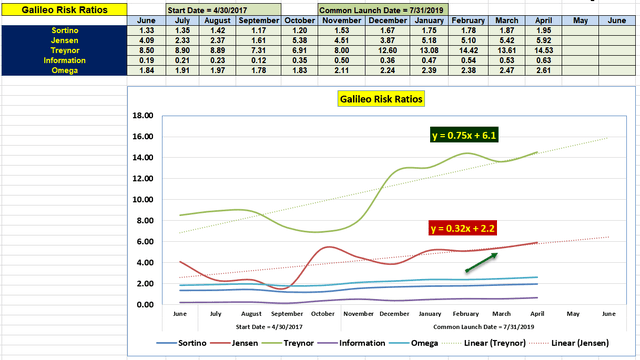
Task: Select the Treynor September value 7.31
Action: point(258,50)
